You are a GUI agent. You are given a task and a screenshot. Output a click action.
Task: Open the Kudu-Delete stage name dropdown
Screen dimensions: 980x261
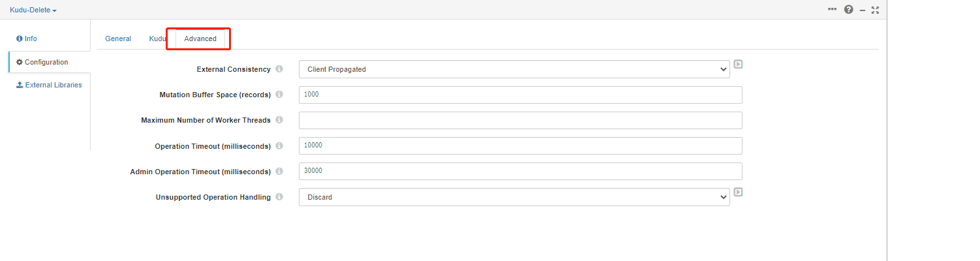pos(33,10)
